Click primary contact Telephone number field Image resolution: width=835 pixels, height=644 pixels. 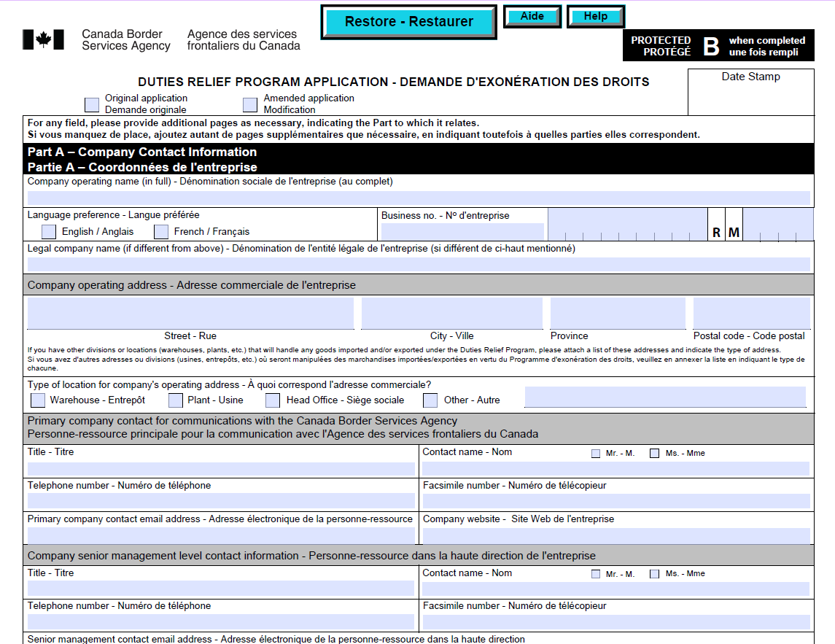(x=221, y=501)
